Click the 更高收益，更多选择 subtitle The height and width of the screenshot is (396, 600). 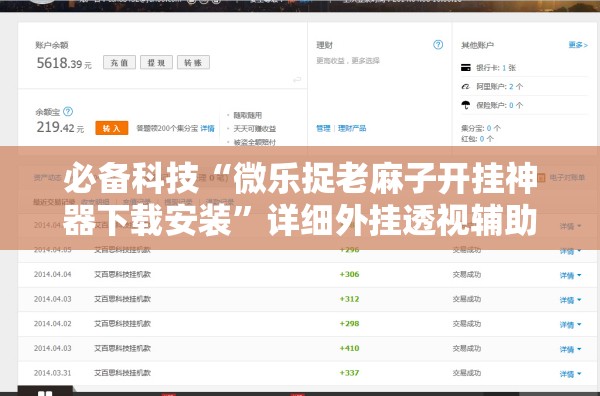pyautogui.click(x=348, y=60)
